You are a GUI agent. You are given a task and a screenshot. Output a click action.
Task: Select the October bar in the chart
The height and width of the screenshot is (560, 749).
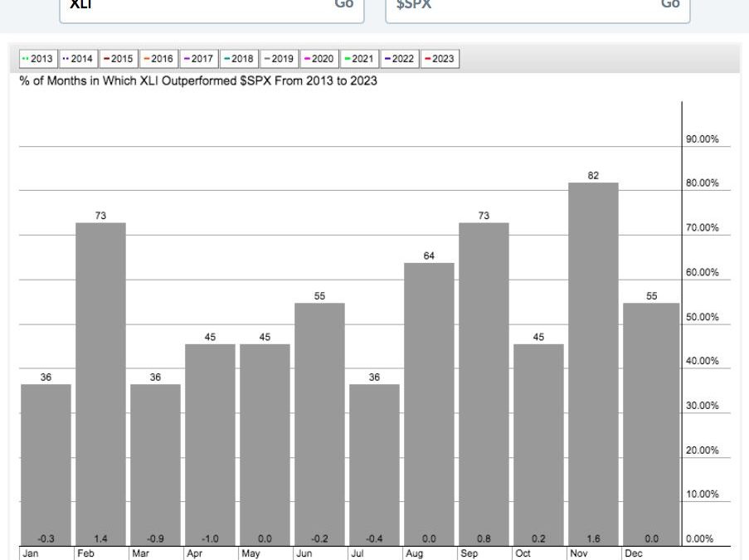(x=538, y=445)
